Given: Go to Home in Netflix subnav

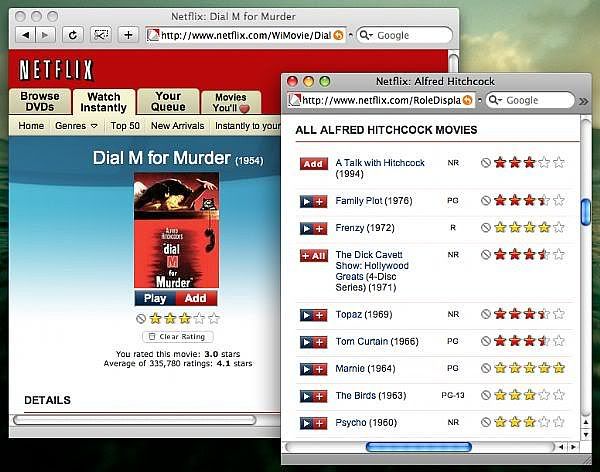Looking at the screenshot, I should click(x=31, y=126).
